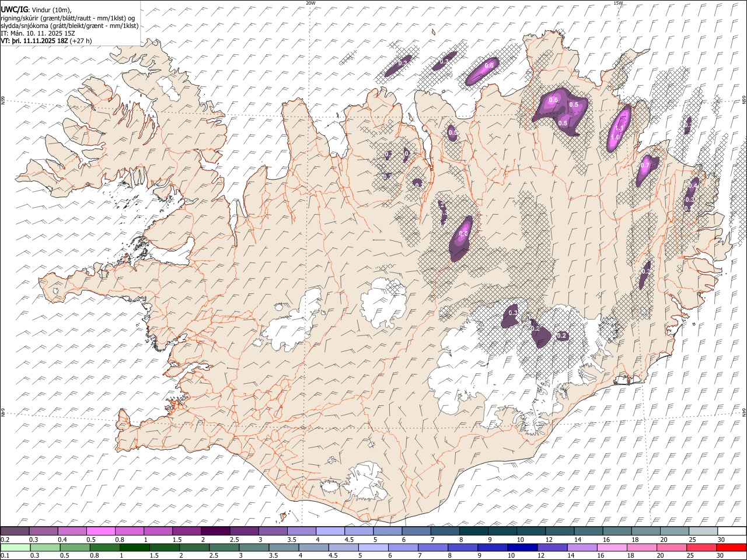Click the 'rigning/skúrir' legend description line
The width and height of the screenshot is (747, 560).
coord(69,17)
